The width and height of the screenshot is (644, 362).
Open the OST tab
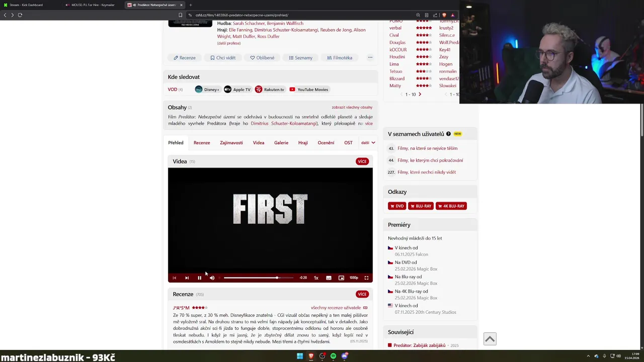348,143
